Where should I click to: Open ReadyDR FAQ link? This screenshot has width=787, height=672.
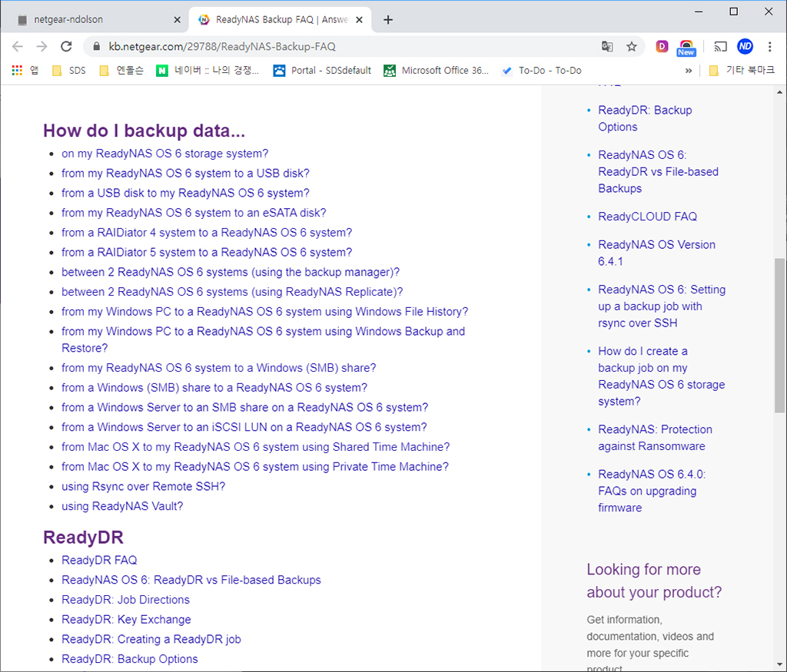99,560
